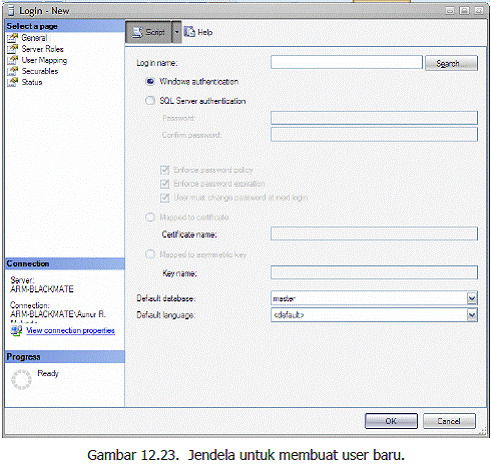Click the Search button
Image resolution: width=491 pixels, height=474 pixels.
451,63
